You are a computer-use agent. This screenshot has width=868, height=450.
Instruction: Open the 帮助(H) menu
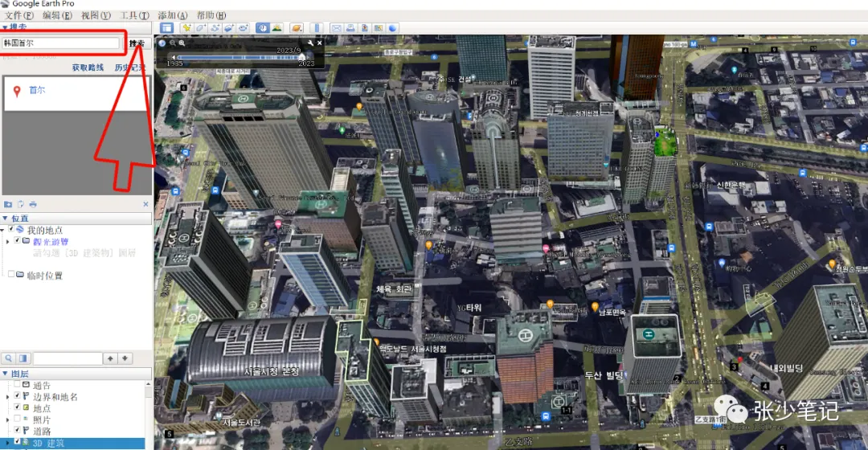coord(211,15)
